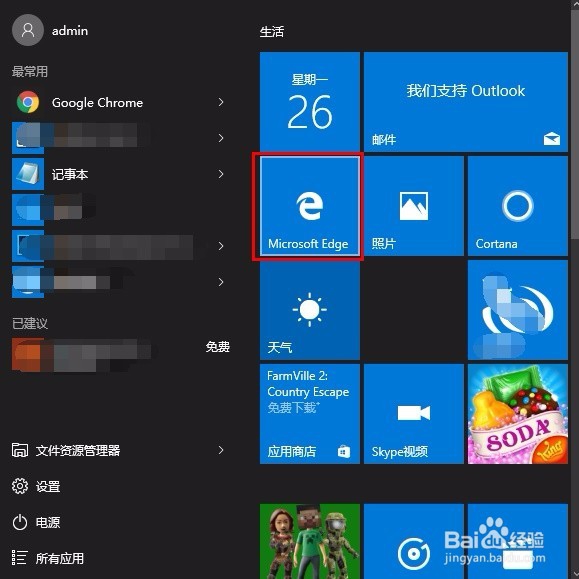Open 记事本 Notepad

pos(120,174)
